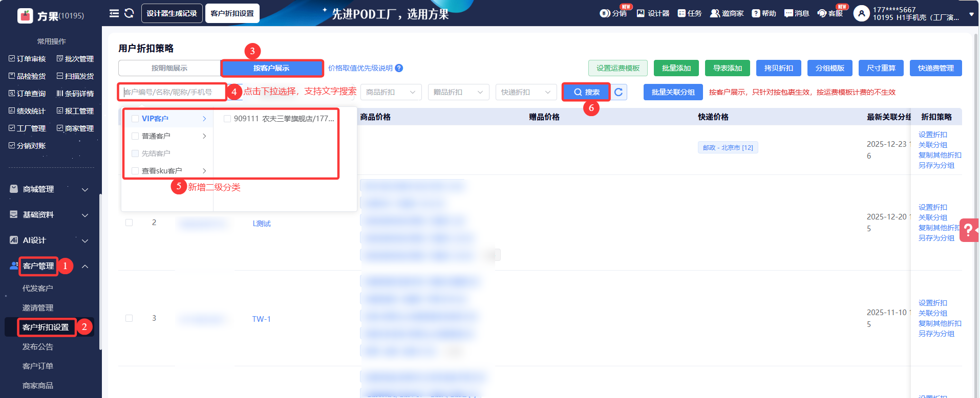Open 订单审核 in the quick operations
This screenshot has height=398, width=980.
(x=28, y=59)
